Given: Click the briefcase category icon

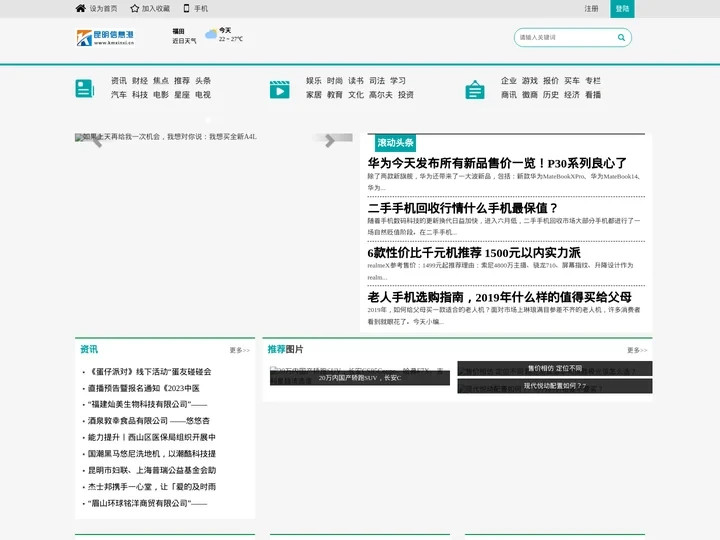Looking at the screenshot, I should (475, 89).
